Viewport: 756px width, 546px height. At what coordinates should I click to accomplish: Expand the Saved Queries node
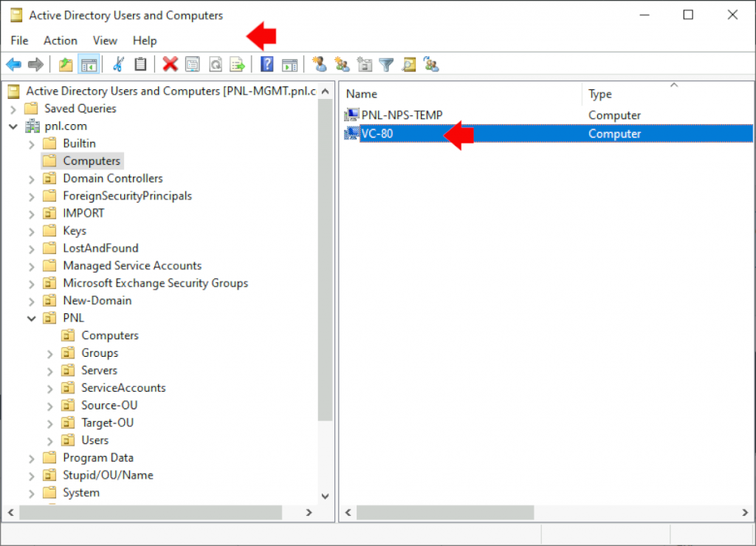click(x=13, y=109)
